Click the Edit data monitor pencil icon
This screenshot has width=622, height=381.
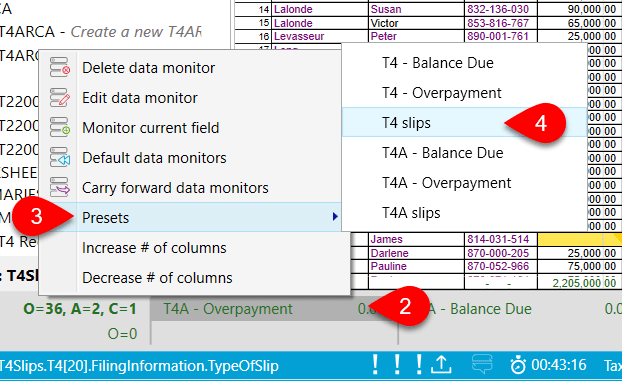60,98
